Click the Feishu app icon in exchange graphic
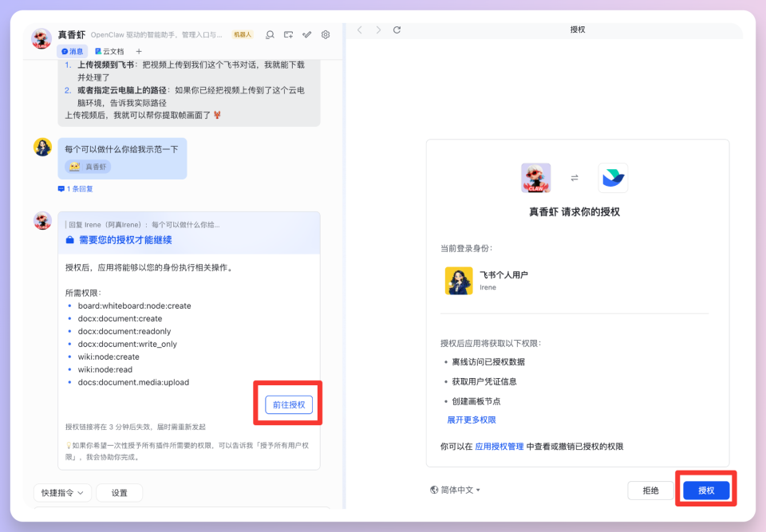766x532 pixels. pyautogui.click(x=613, y=179)
